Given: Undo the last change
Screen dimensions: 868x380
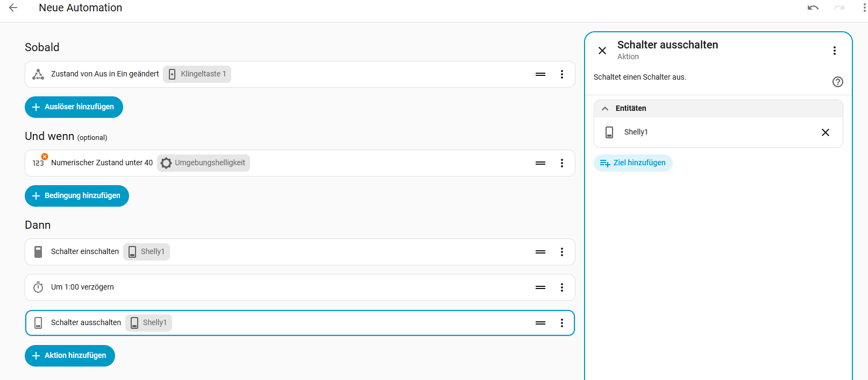Looking at the screenshot, I should pos(813,8).
